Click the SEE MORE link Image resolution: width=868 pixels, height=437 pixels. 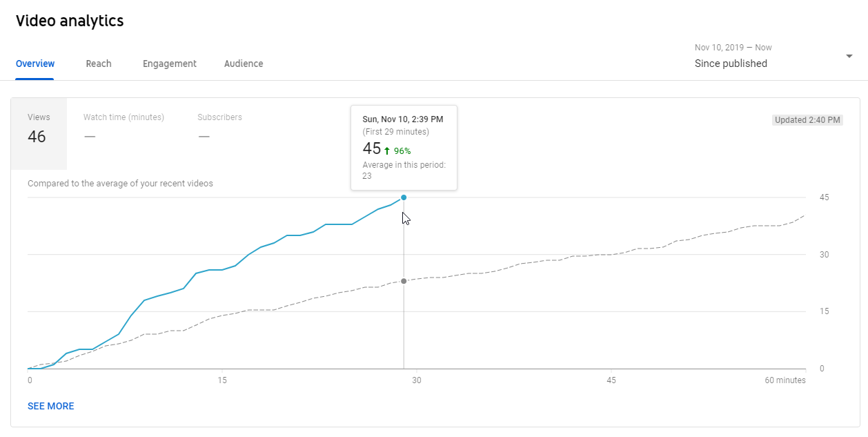pos(51,406)
